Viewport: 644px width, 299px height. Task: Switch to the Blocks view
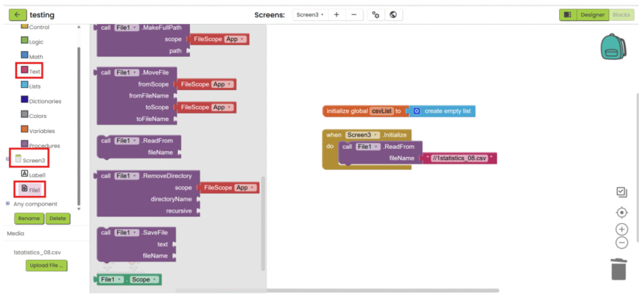click(x=623, y=14)
